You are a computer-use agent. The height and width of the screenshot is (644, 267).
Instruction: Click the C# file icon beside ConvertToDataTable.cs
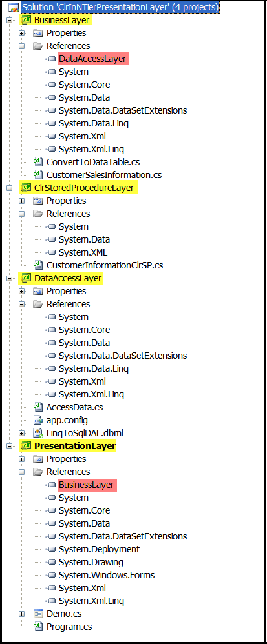38,162
